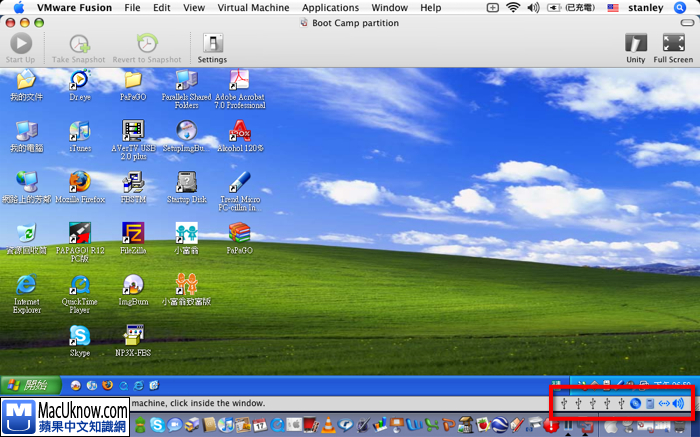Toggle the sound device icon in VMware status bar
Image resolution: width=700 pixels, height=437 pixels.
(x=678, y=404)
